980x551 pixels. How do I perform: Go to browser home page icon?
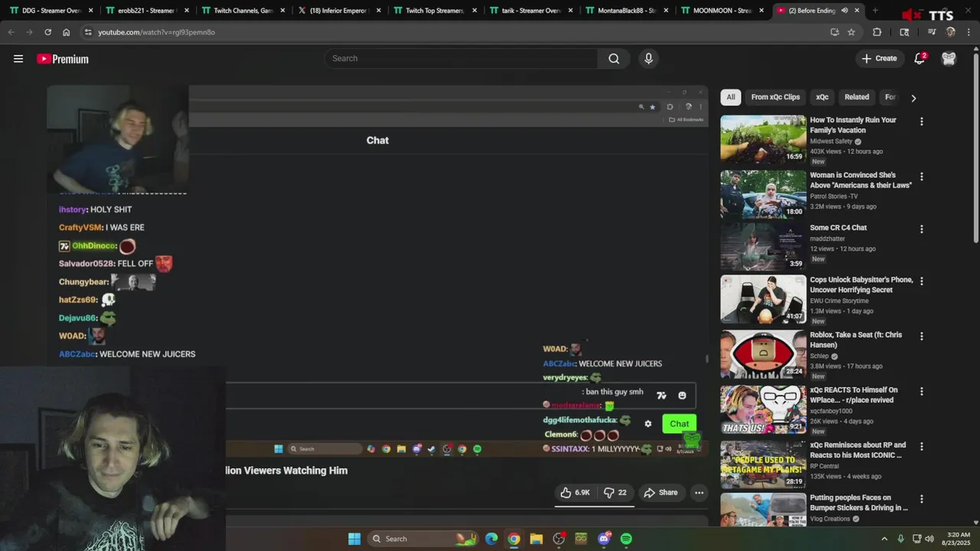pos(67,32)
